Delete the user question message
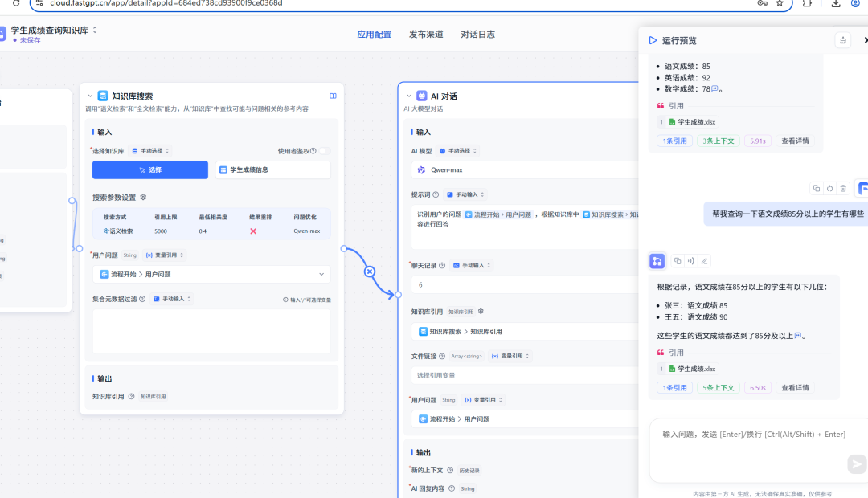 [842, 189]
